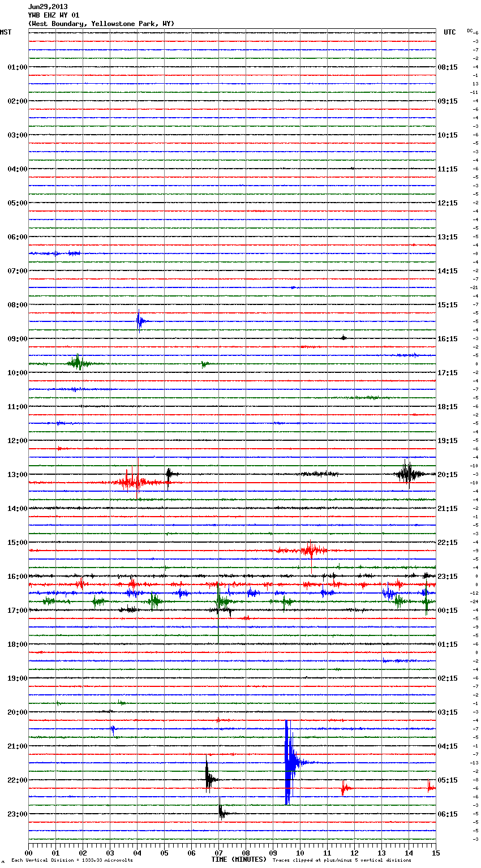Screen dimensions: 481x868
Task: Click the large blue earthquake spike trace
Action: pyautogui.click(x=289, y=762)
